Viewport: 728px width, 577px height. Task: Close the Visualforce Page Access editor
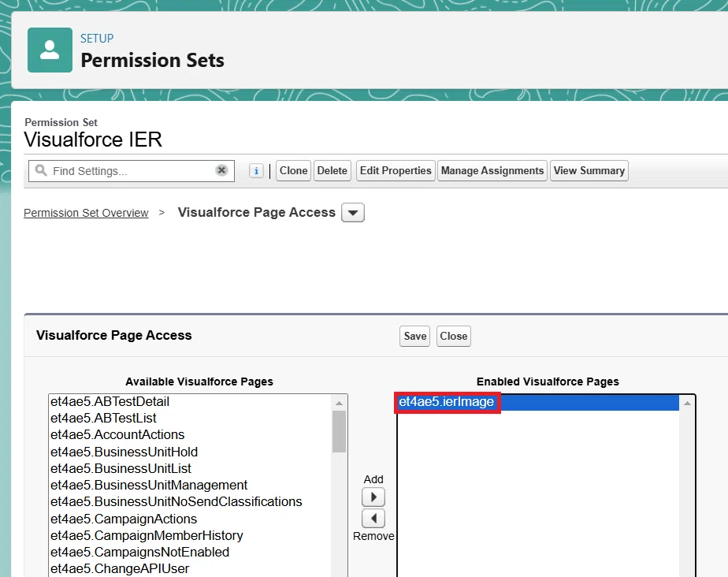click(454, 336)
